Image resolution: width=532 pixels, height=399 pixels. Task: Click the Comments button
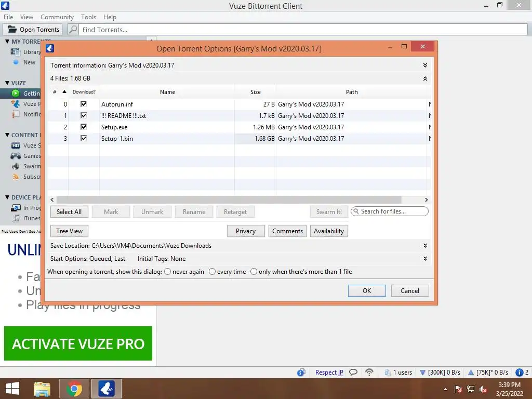[x=287, y=231]
